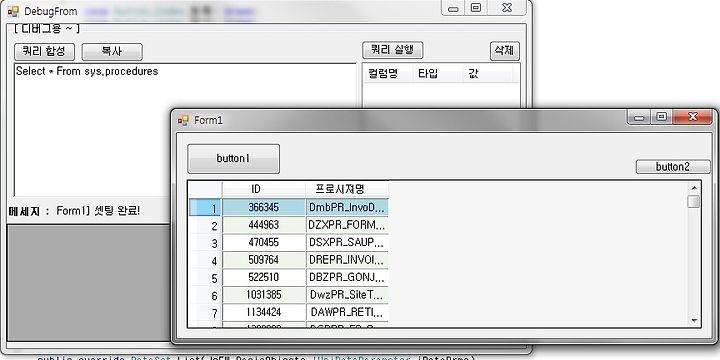Select ID cell 1134424
Viewport: 720px width, 360px height.
coord(264,313)
